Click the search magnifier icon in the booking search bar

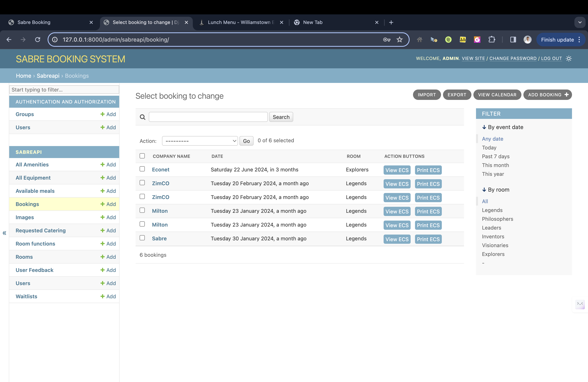[x=143, y=117]
